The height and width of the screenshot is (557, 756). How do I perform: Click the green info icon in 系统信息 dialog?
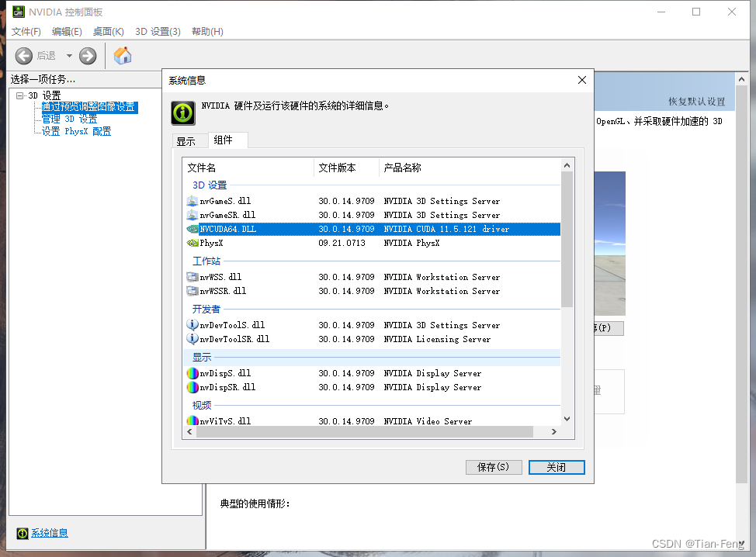point(183,113)
